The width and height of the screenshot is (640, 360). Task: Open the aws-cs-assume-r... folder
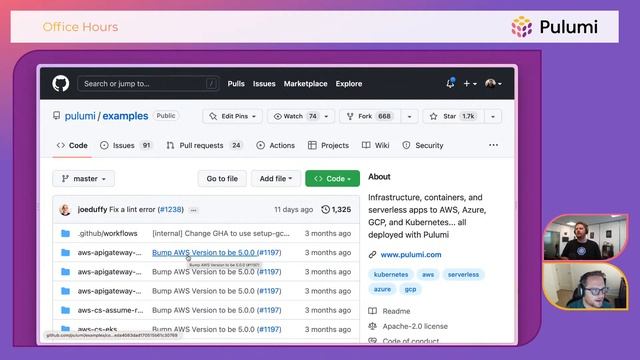tap(110, 310)
